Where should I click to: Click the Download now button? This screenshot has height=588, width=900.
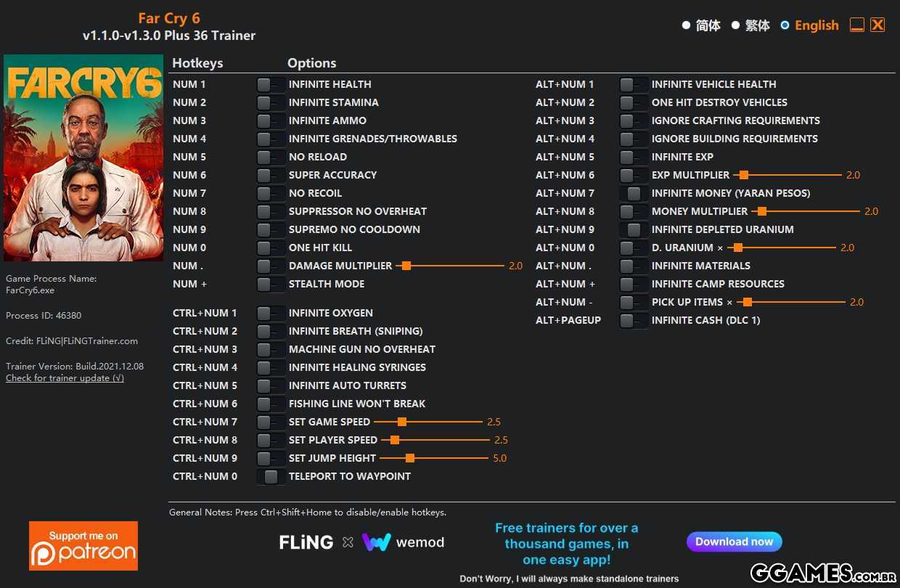tap(734, 542)
